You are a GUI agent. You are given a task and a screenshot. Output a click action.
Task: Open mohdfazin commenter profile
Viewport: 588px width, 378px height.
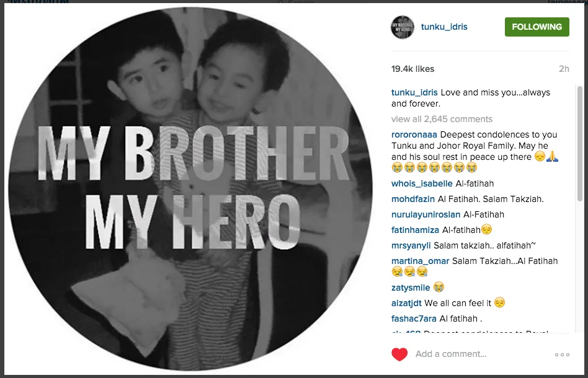tap(413, 199)
